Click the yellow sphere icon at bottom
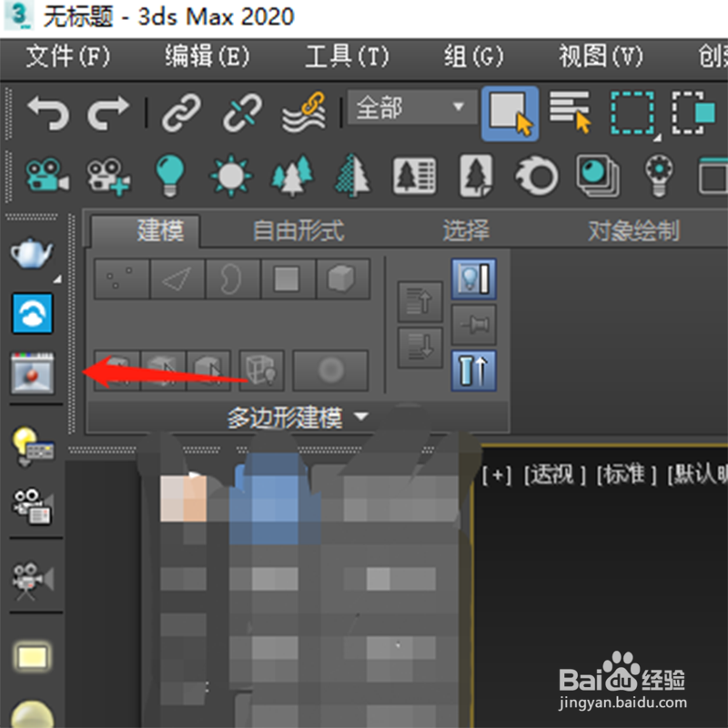This screenshot has height=728, width=728. click(x=32, y=714)
